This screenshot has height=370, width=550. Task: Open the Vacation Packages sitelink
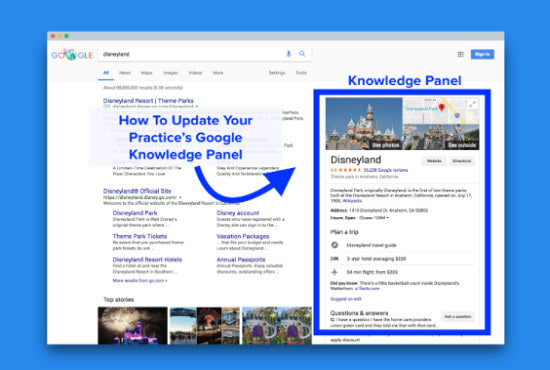[243, 236]
